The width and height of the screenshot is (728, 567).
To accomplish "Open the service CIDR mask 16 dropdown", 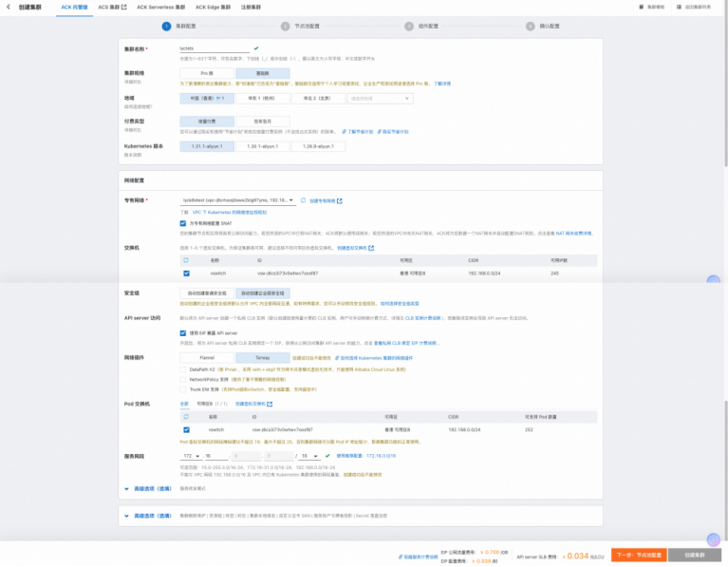I will [309, 456].
